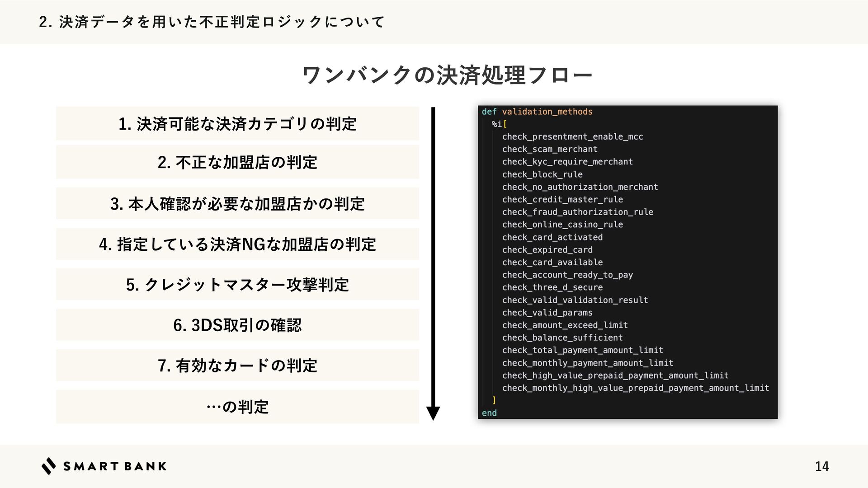
Task: Click step 6 3DS取引の確認 box
Action: pos(237,325)
